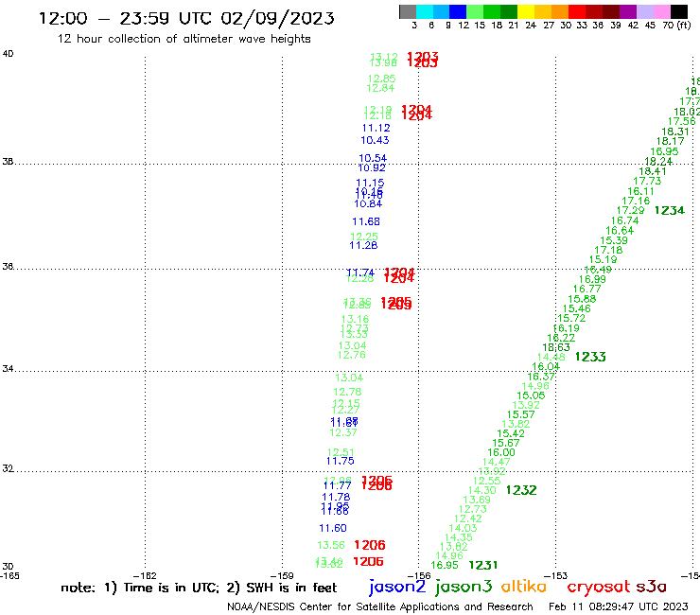Click the 's3a' satellite legend label
Viewport: 700px width, 615px height.
[651, 587]
